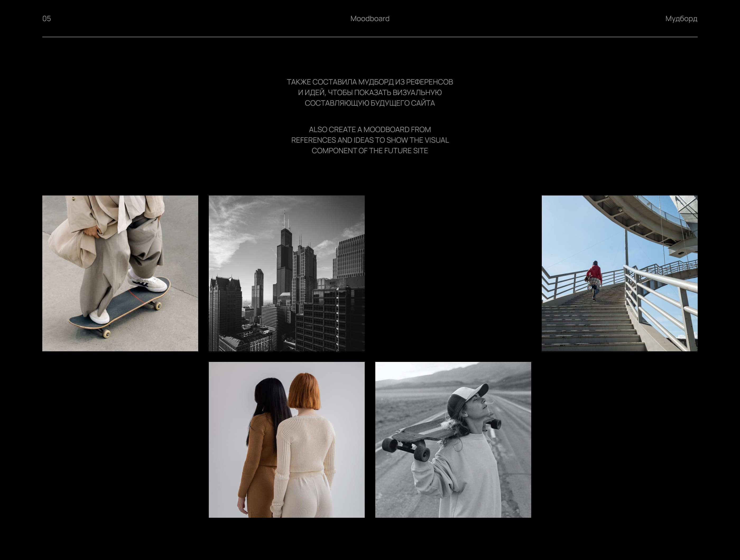Click the page number "05"

(47, 19)
